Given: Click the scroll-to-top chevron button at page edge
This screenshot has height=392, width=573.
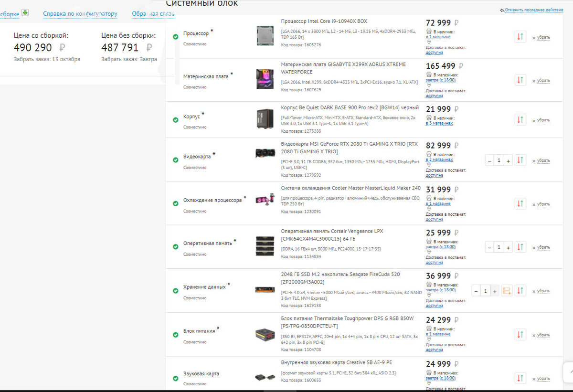Looking at the screenshot, I should [569, 372].
